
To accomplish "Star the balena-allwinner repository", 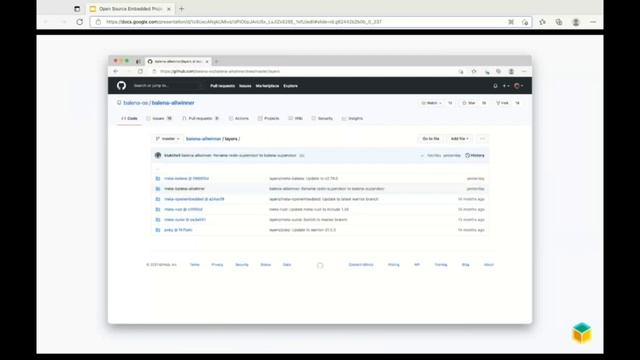I will click(x=469, y=103).
